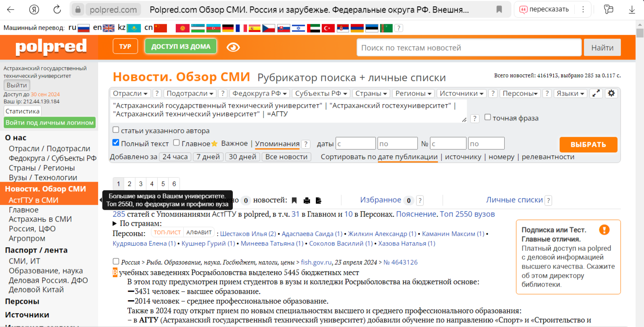Enable the точная фраза checkbox
The height and width of the screenshot is (327, 644).
pyautogui.click(x=488, y=118)
